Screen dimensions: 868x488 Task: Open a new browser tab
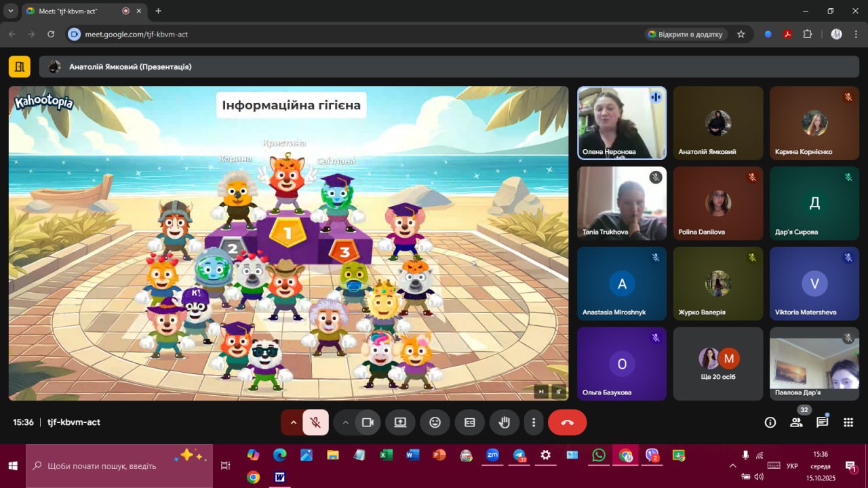(x=159, y=11)
